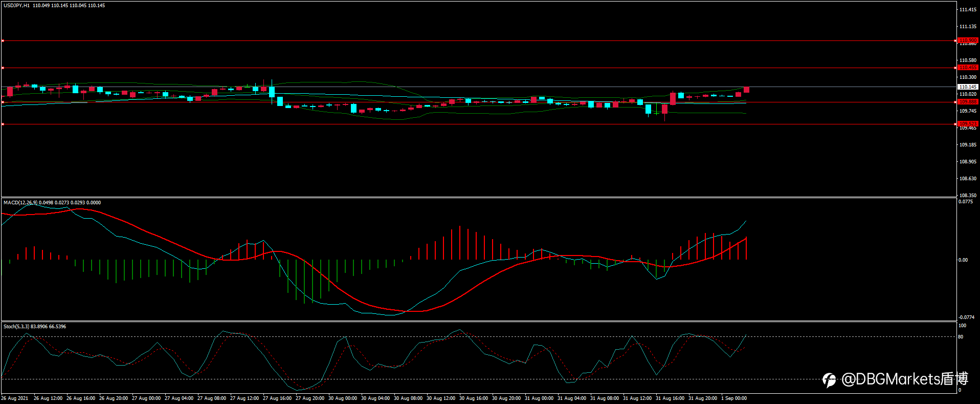980x404 pixels.
Task: Click the 110.580 price axis label
Action: click(x=968, y=60)
